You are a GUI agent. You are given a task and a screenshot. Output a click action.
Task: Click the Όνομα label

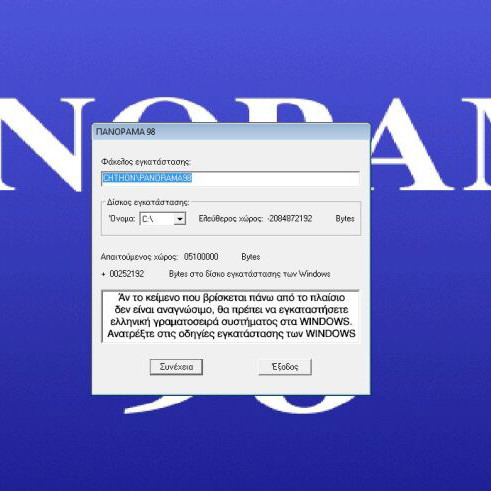(x=122, y=219)
